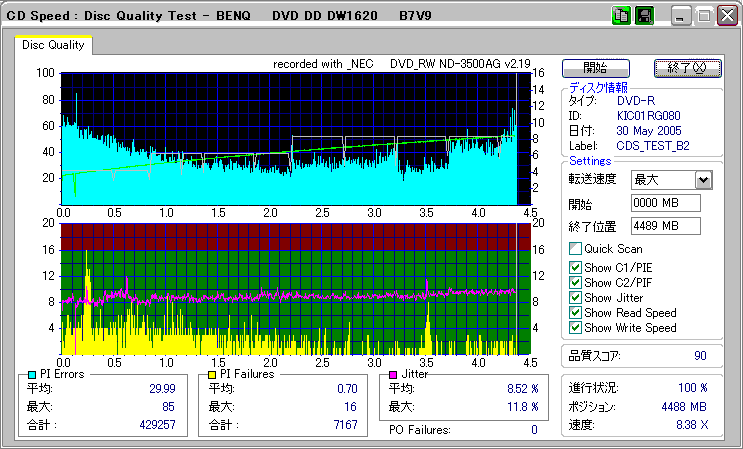Image resolution: width=743 pixels, height=449 pixels.
Task: Click the 終了位置 field showing 4489 MB
Action: click(665, 225)
